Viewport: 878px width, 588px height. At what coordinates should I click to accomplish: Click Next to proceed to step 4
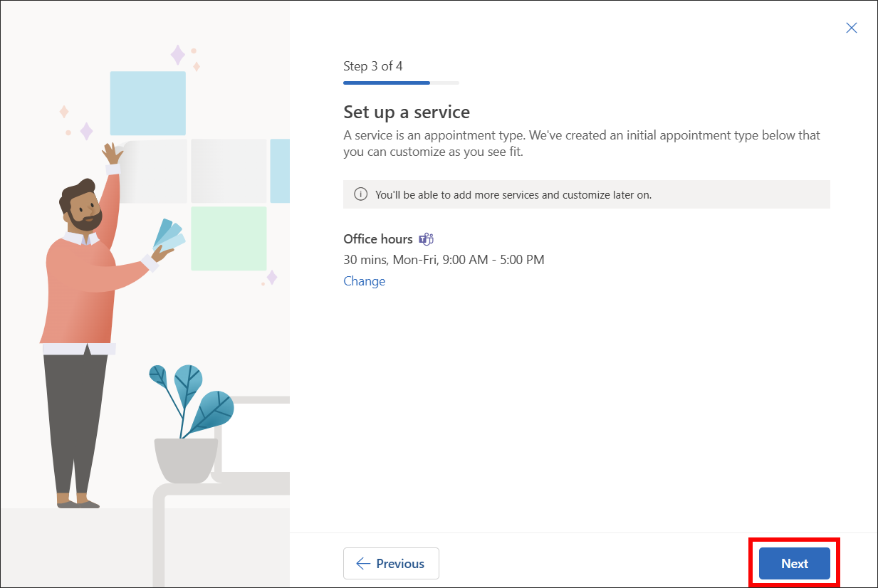click(x=793, y=563)
